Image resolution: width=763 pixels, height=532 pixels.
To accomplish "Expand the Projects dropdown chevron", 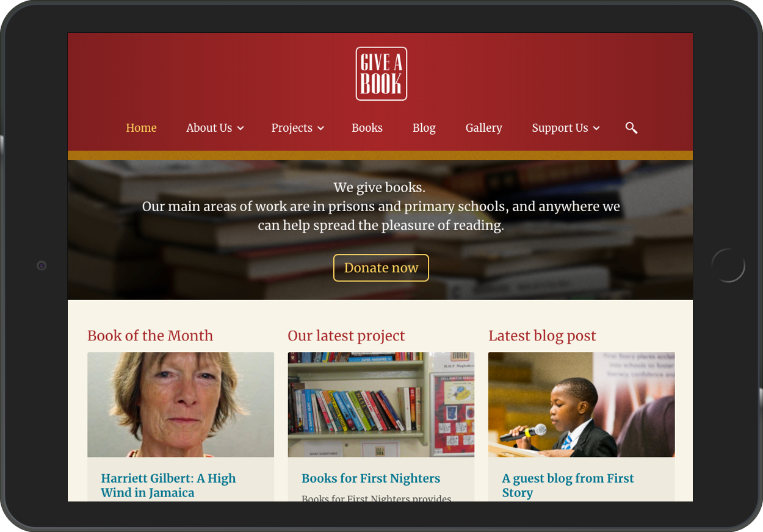I will (321, 128).
